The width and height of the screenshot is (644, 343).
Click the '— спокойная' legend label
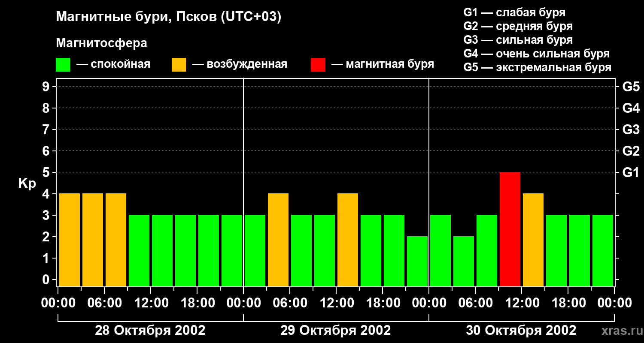(113, 64)
